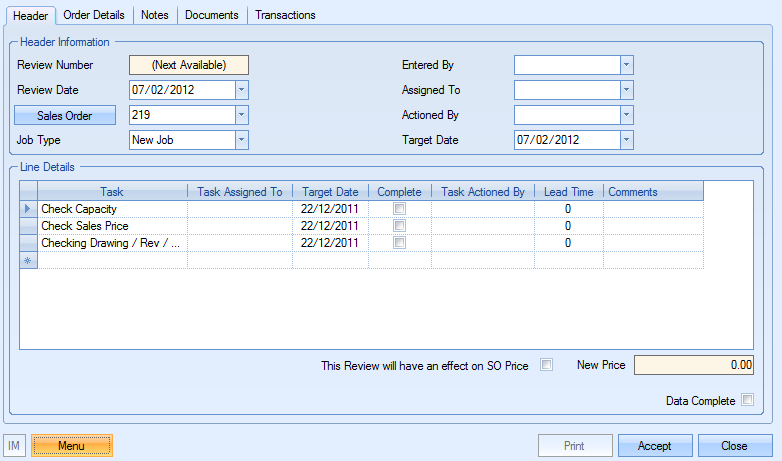Viewport: 782px width, 461px height.
Task: Click the New Price input field
Action: pos(693,365)
